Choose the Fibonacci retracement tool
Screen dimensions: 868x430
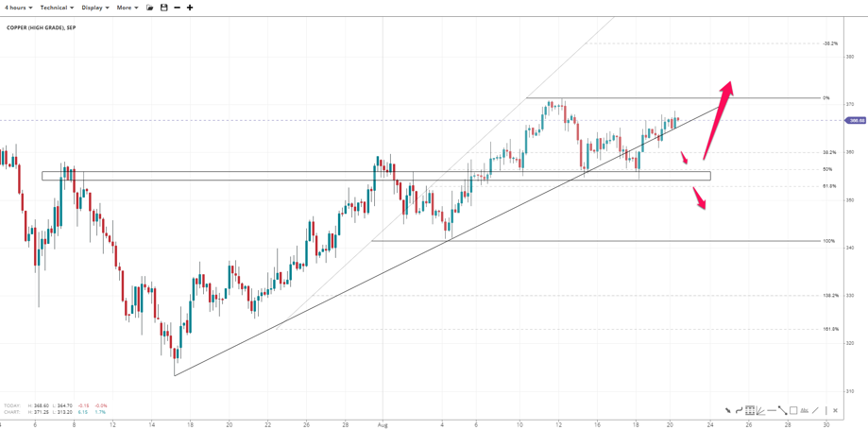750,410
